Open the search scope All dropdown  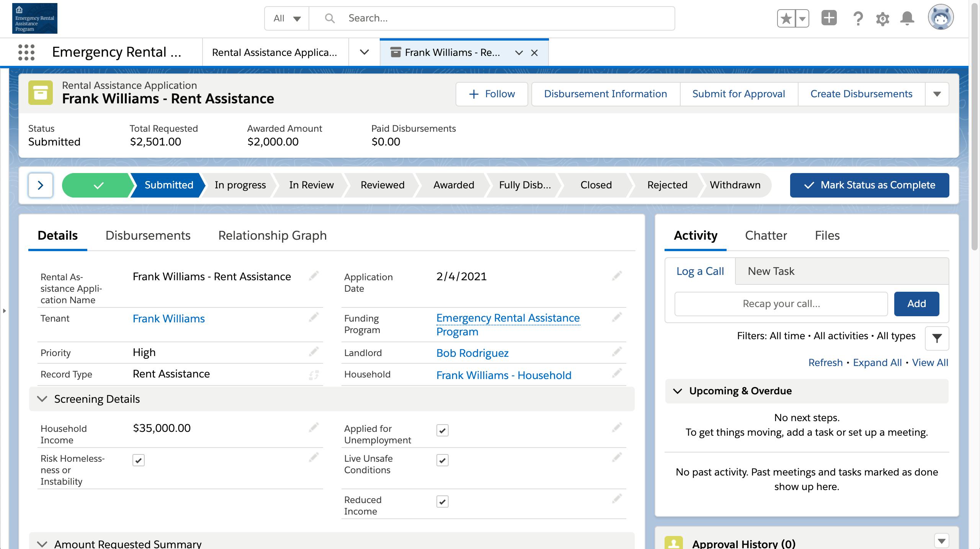287,18
